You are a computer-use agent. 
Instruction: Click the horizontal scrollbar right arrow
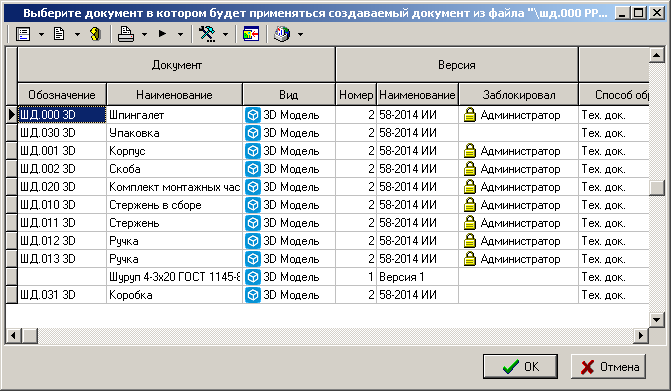click(641, 336)
